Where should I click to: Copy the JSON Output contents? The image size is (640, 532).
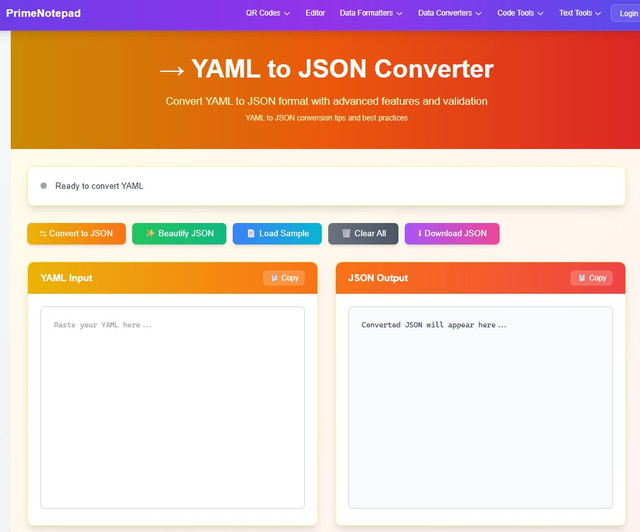point(591,278)
